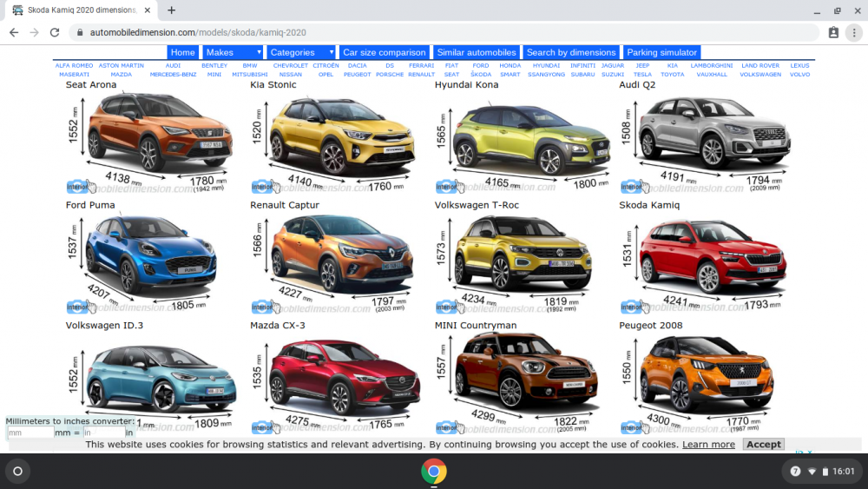Click the Volkswagen ID.3 title text
The image size is (868, 489).
coord(104,325)
